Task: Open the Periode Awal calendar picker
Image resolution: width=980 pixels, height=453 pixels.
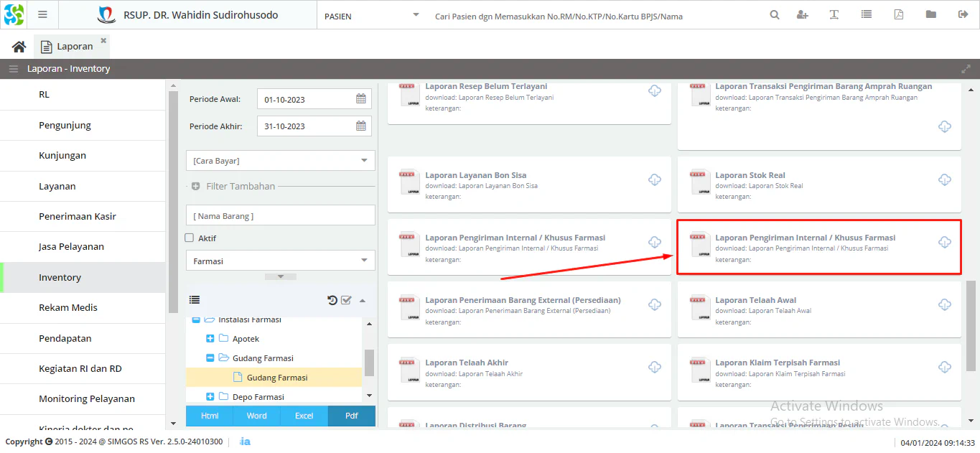Action: (x=361, y=99)
